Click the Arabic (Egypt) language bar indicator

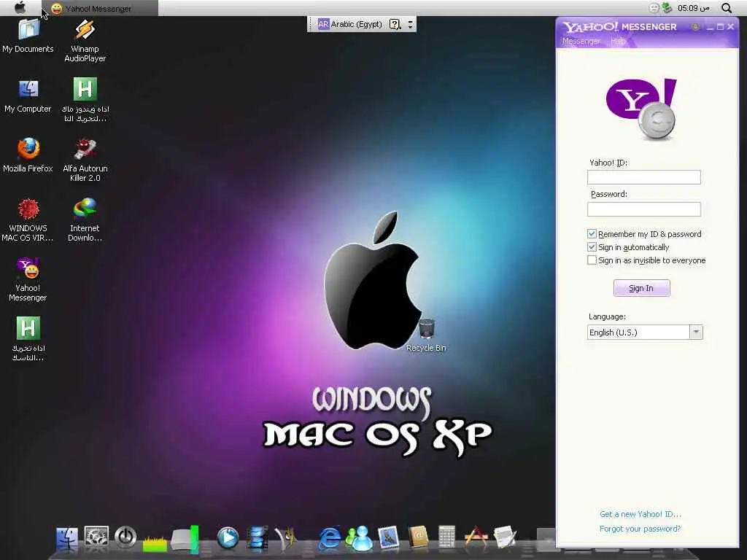(349, 24)
